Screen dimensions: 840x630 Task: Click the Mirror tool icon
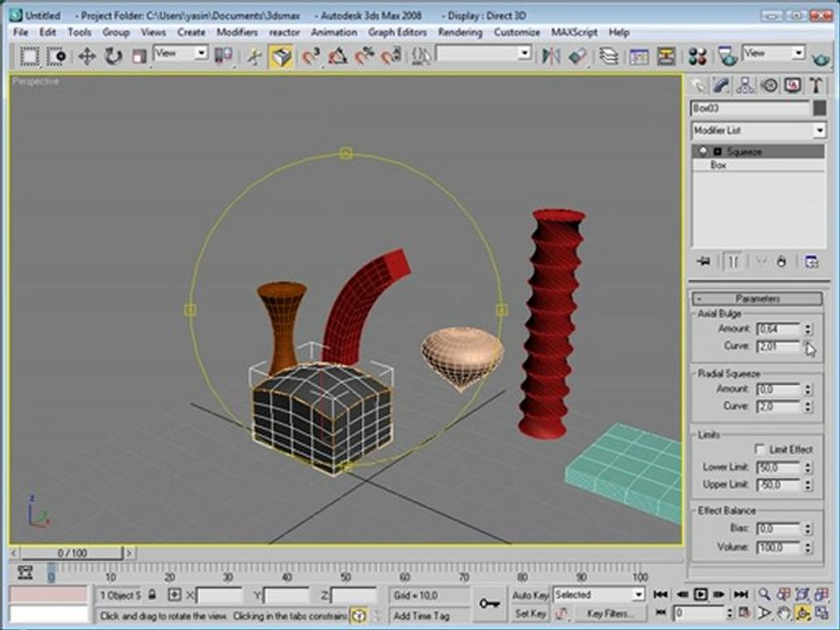coord(550,56)
